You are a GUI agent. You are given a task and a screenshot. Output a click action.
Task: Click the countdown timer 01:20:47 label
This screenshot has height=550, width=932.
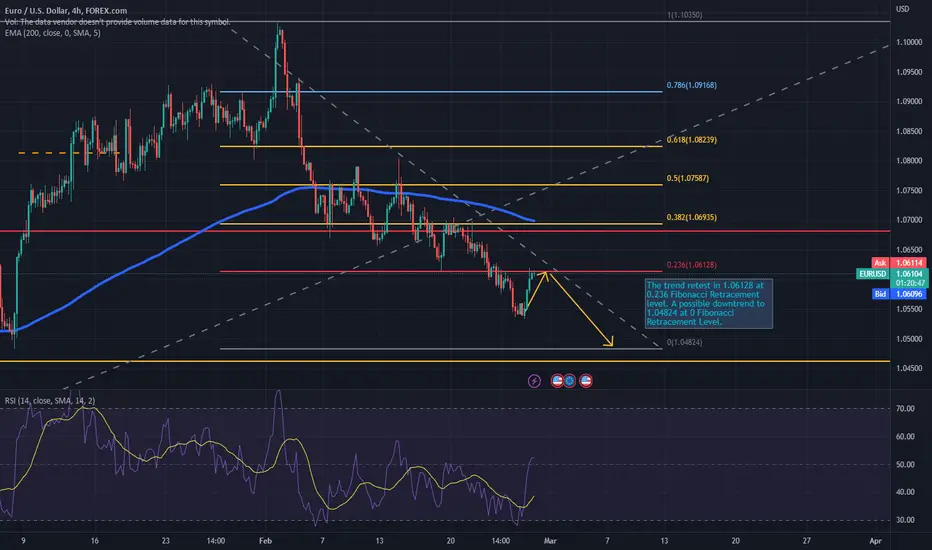[x=910, y=283]
